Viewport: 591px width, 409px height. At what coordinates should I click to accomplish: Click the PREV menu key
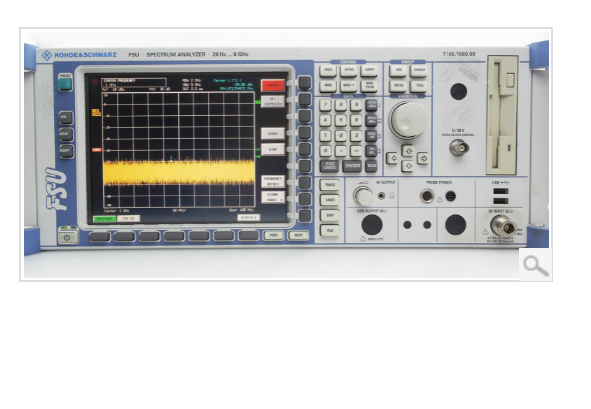tap(273, 235)
